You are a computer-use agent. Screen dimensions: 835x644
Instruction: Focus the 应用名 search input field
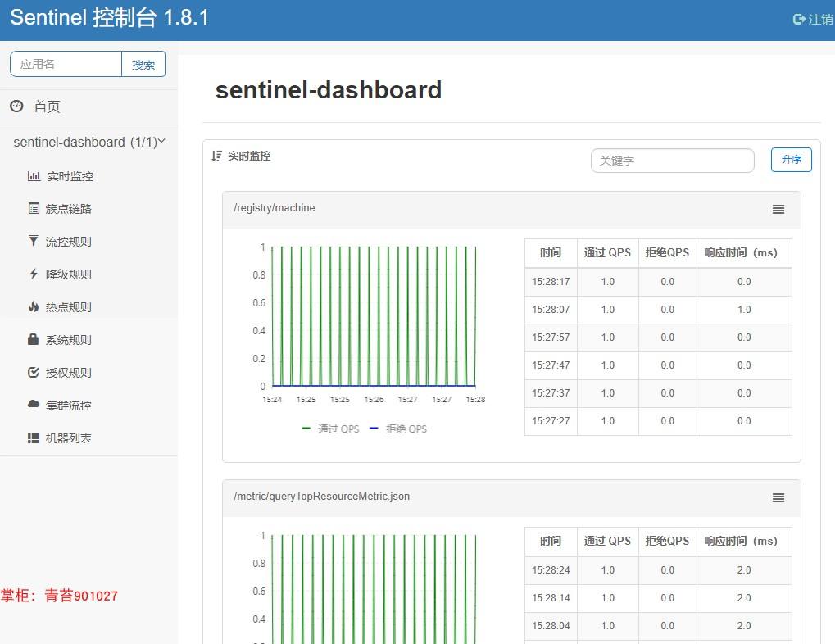[x=66, y=65]
